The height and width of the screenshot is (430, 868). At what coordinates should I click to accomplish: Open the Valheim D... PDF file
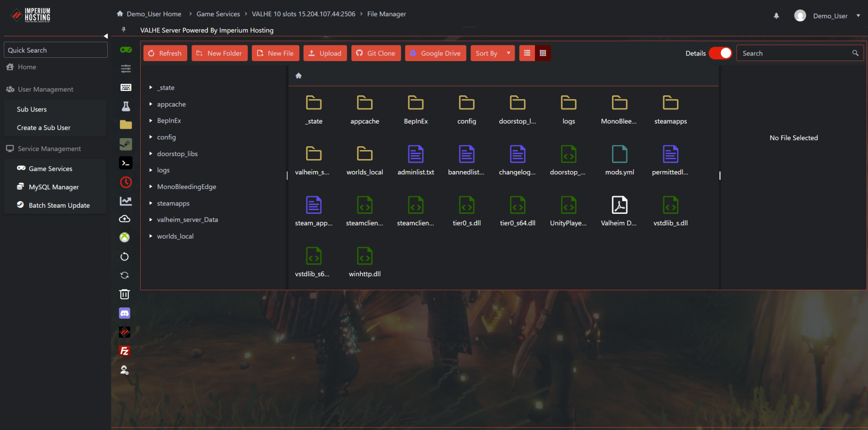pos(619,211)
